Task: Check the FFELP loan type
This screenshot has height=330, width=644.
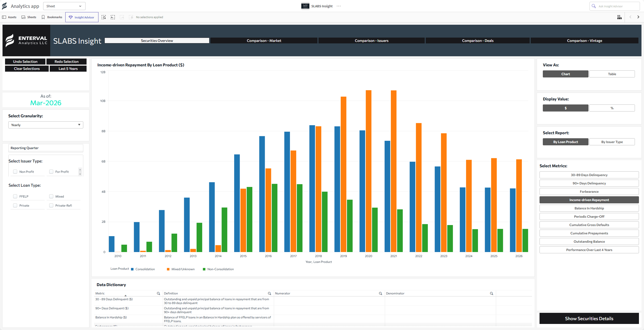Action: 15,196
